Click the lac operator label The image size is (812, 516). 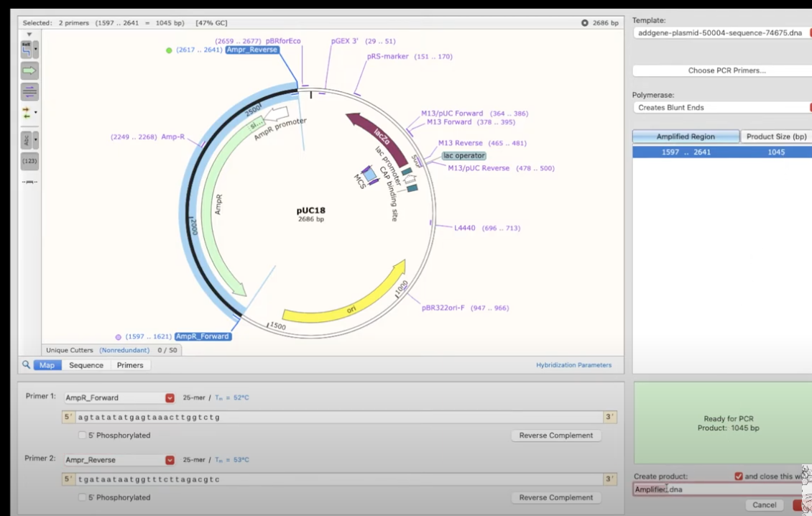464,155
